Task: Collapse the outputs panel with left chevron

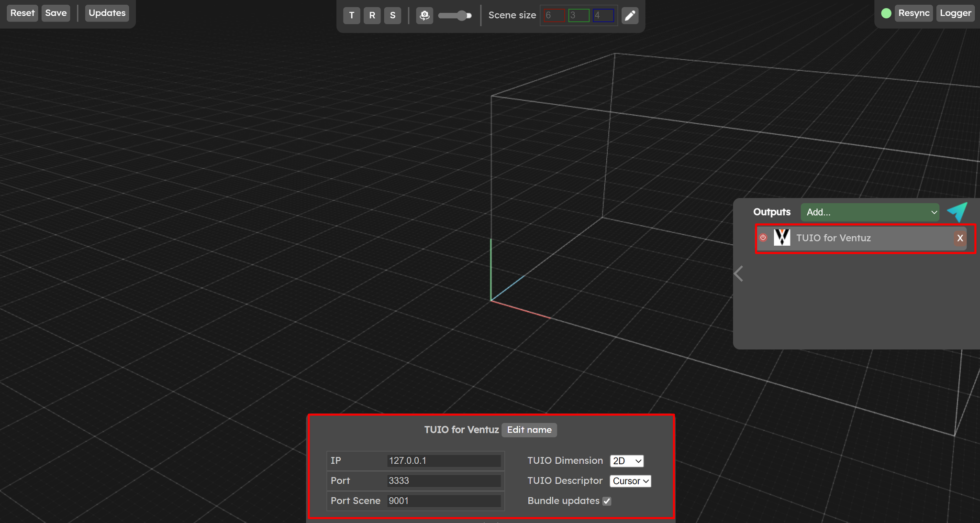Action: (739, 274)
